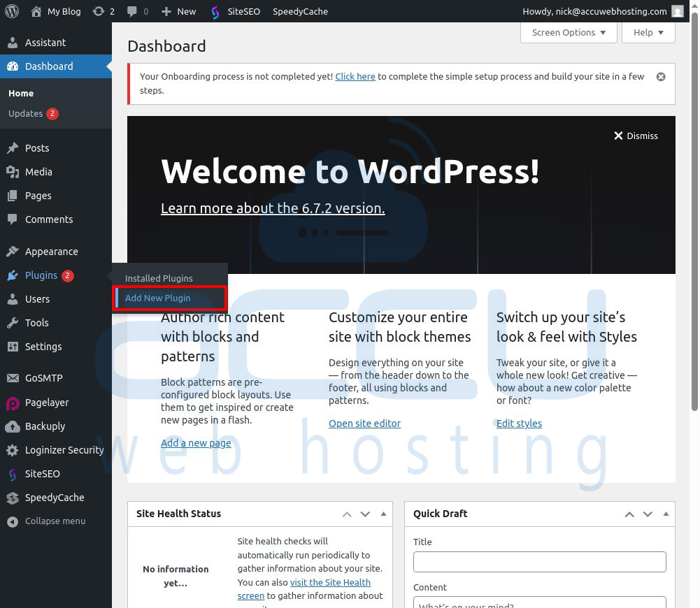The height and width of the screenshot is (608, 700).
Task: Click the GoSMTP envelope icon
Action: [13, 378]
